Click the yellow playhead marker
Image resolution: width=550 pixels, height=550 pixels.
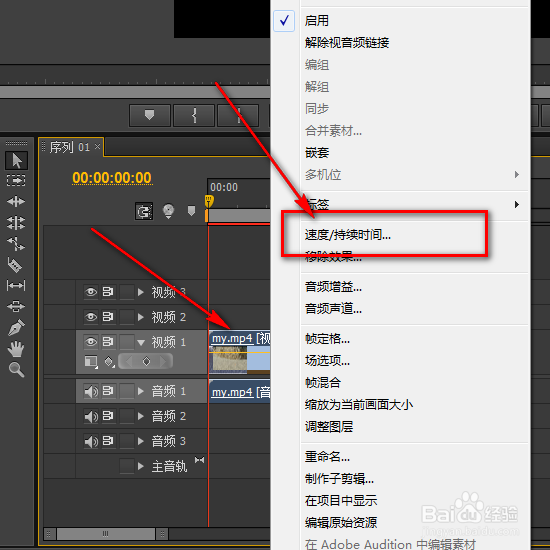(209, 201)
